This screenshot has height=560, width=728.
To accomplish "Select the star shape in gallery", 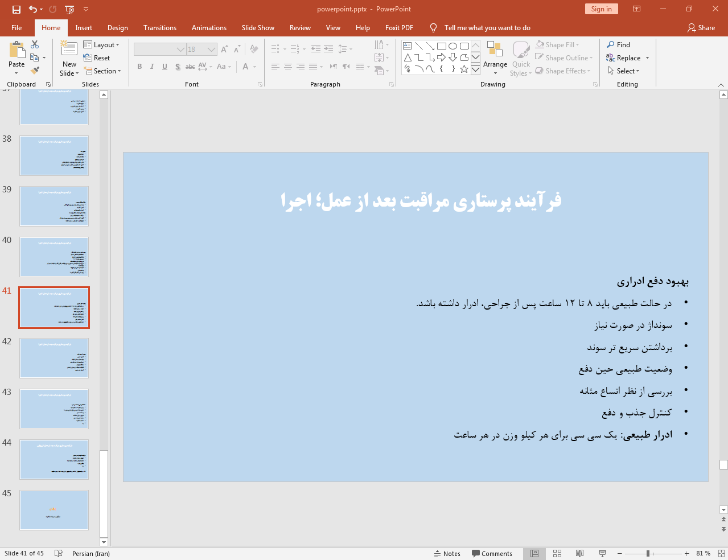I will pyautogui.click(x=464, y=69).
